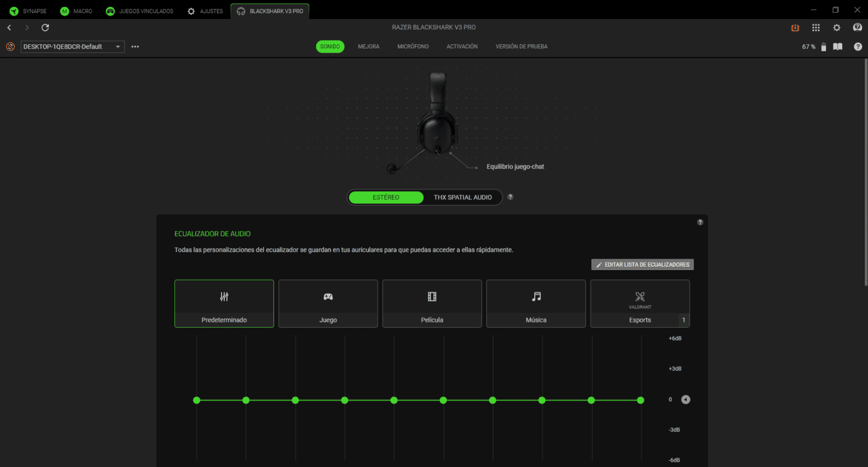Refresh the device page
Image resolution: width=868 pixels, height=467 pixels.
(45, 28)
